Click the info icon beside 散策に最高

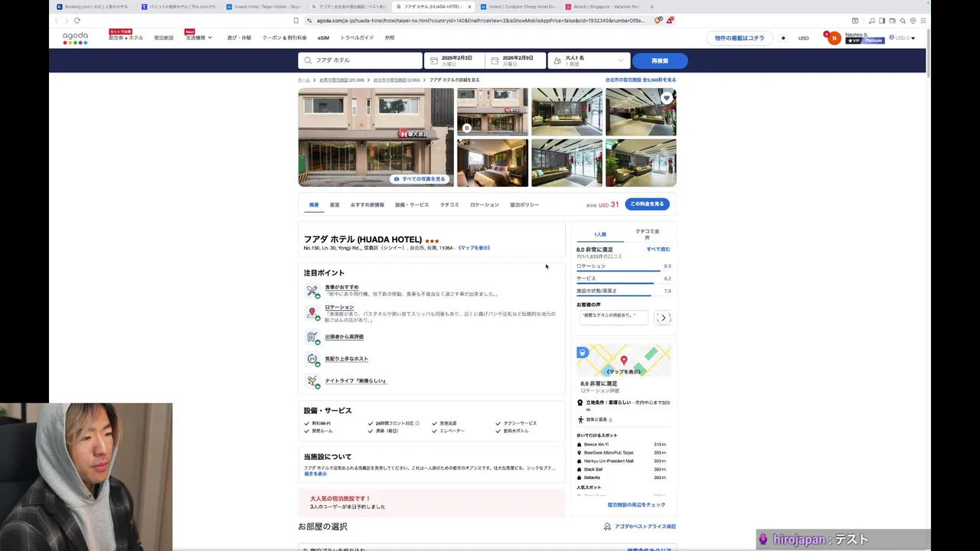pyautogui.click(x=610, y=420)
